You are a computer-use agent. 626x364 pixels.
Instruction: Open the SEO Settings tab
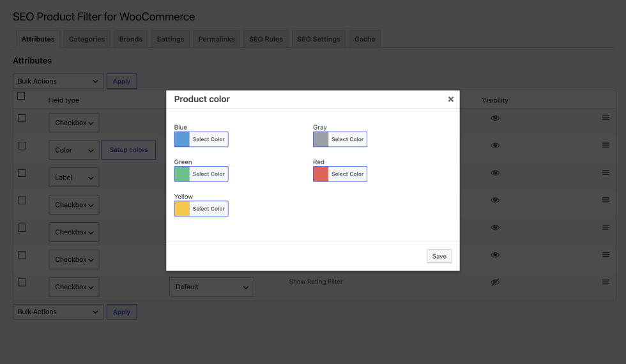[319, 39]
